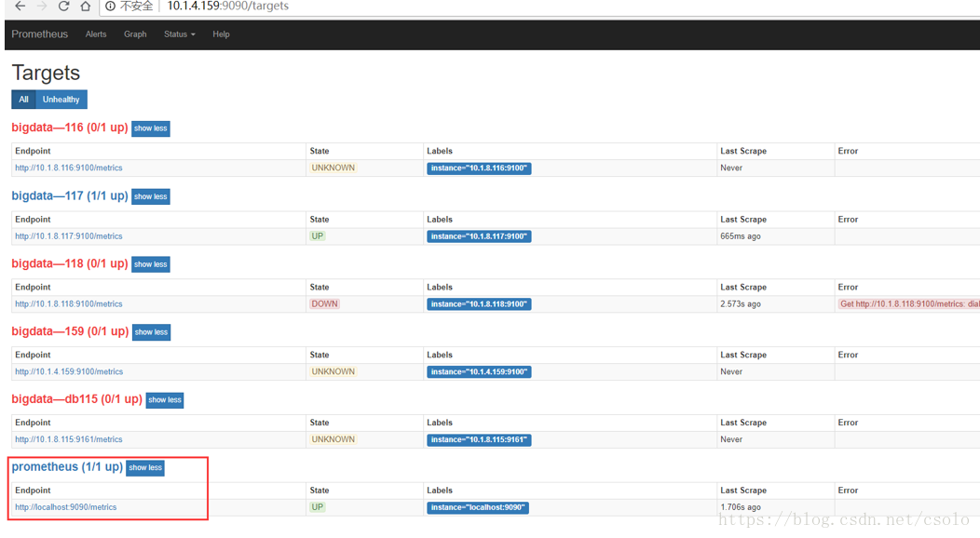
Task: Click label instance="10.1.8.115:9161"
Action: [x=479, y=439]
